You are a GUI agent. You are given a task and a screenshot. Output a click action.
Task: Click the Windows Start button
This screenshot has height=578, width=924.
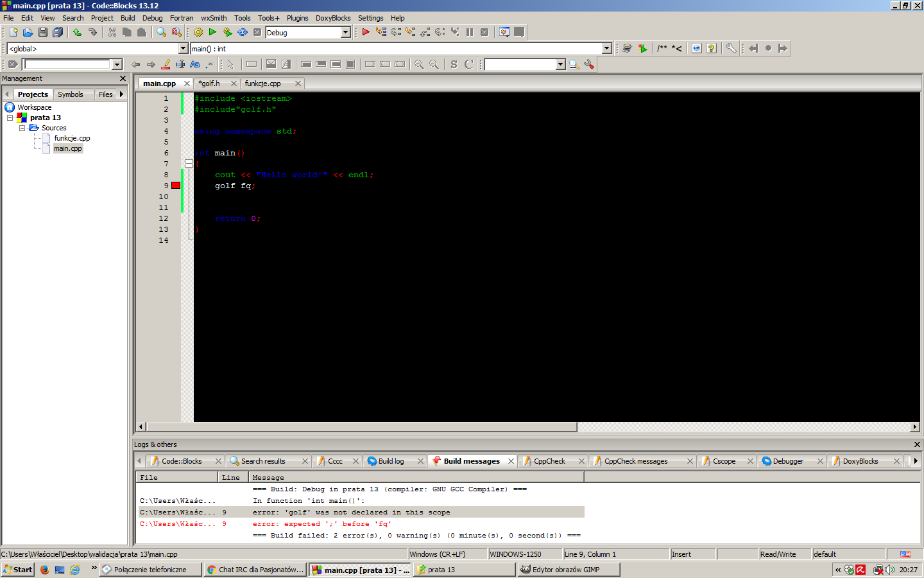coord(17,570)
